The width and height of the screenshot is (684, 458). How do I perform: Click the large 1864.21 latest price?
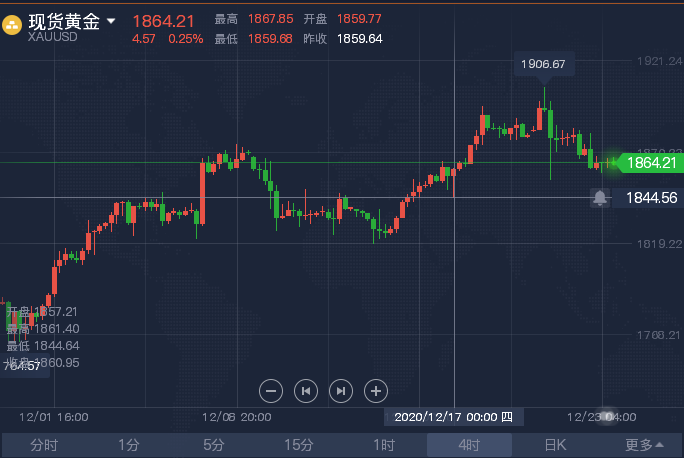click(x=163, y=21)
